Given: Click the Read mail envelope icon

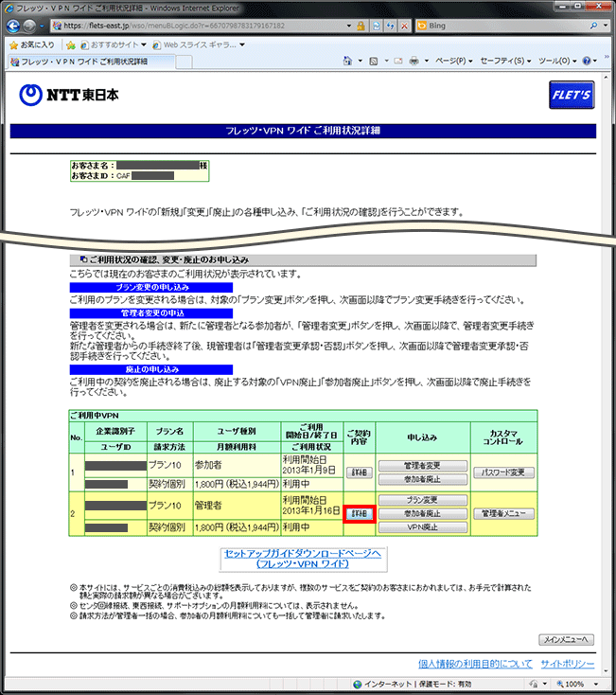Looking at the screenshot, I should (x=398, y=61).
